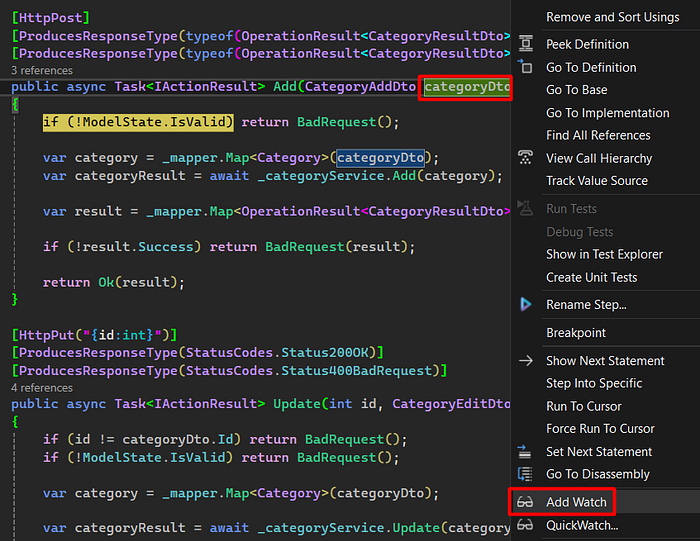Click the Peek Definition icon

[525, 44]
